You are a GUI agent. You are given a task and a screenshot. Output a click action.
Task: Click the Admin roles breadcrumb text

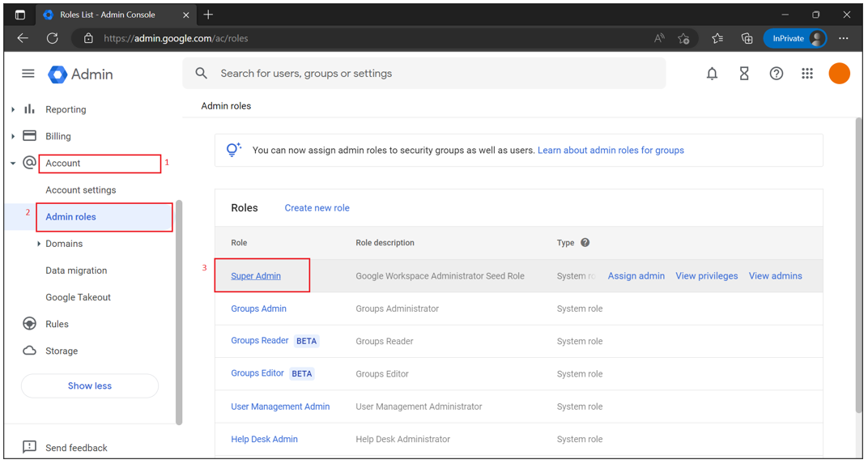point(226,106)
